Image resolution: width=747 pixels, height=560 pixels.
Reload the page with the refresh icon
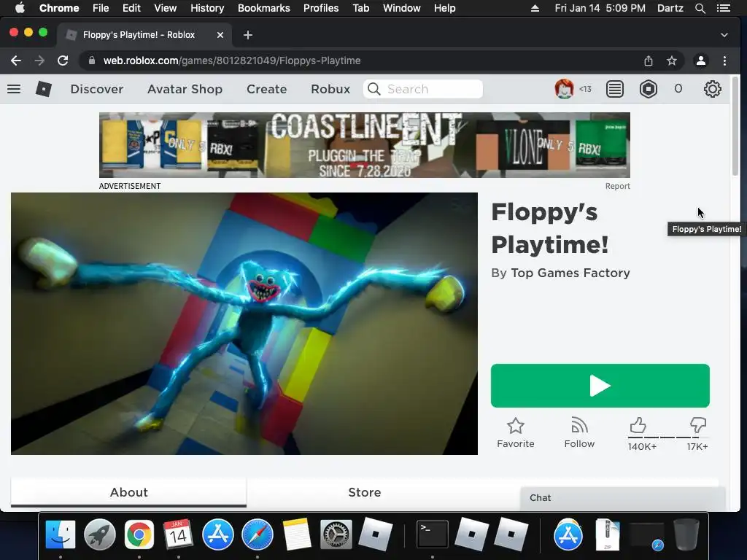pyautogui.click(x=63, y=61)
